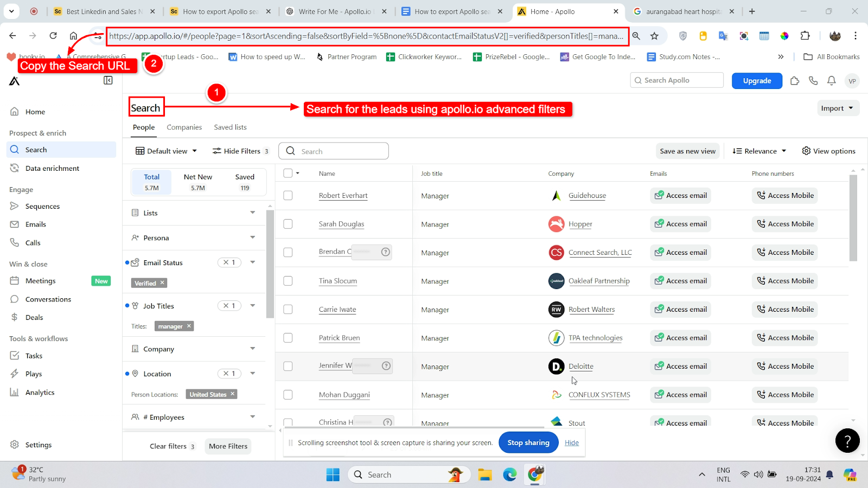
Task: Reload the page in Chrome
Action: pyautogui.click(x=53, y=36)
